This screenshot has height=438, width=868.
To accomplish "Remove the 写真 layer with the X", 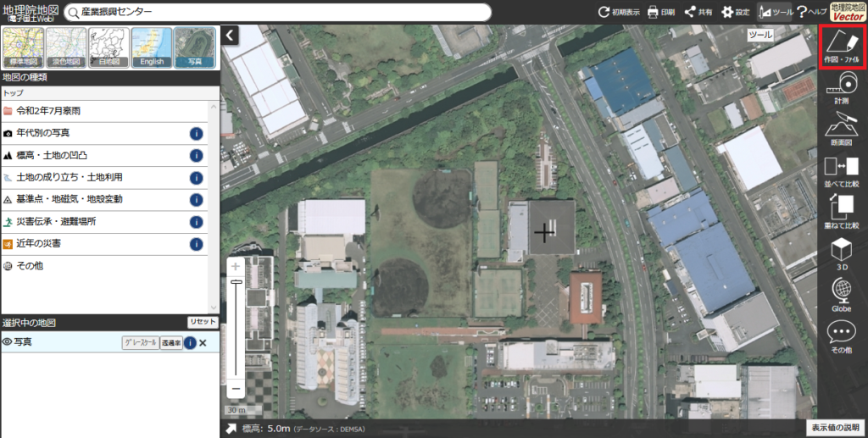I will 203,343.
